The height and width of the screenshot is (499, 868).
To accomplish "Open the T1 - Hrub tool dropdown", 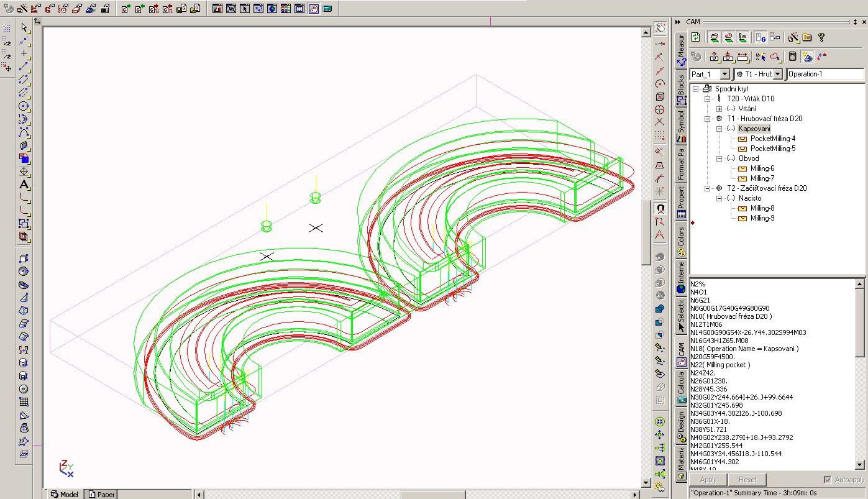I will (x=777, y=74).
